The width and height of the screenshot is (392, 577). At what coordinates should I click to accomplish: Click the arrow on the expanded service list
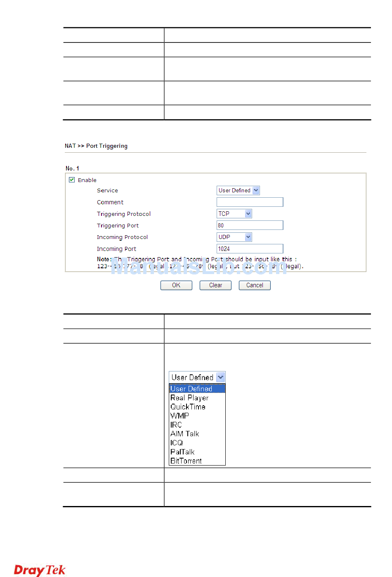pyautogui.click(x=221, y=377)
